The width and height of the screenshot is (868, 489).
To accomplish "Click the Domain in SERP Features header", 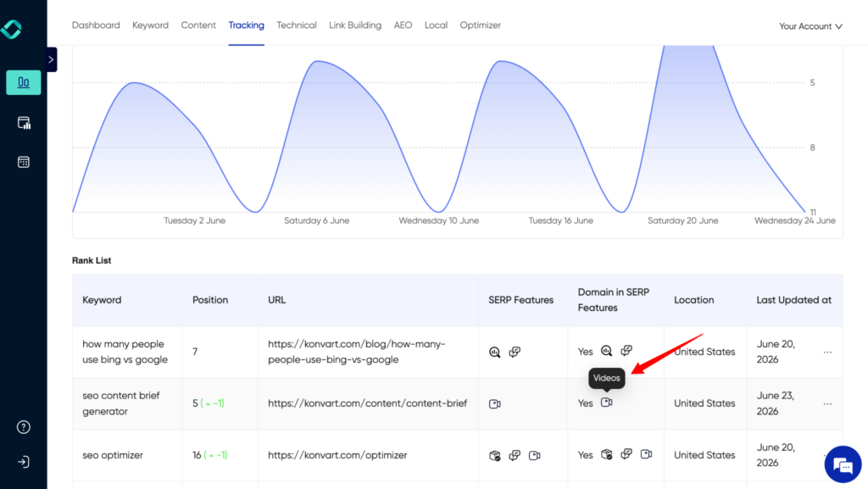I will 614,300.
